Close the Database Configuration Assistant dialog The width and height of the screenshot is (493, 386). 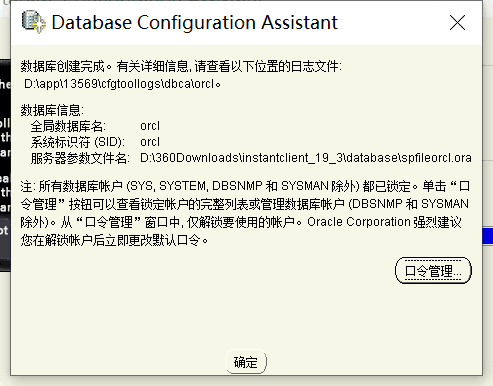click(x=457, y=23)
